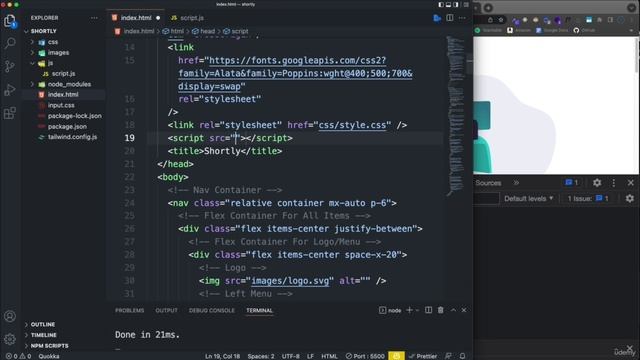This screenshot has width=640, height=360.
Task: Switch to the Output tab
Action: 166,310
